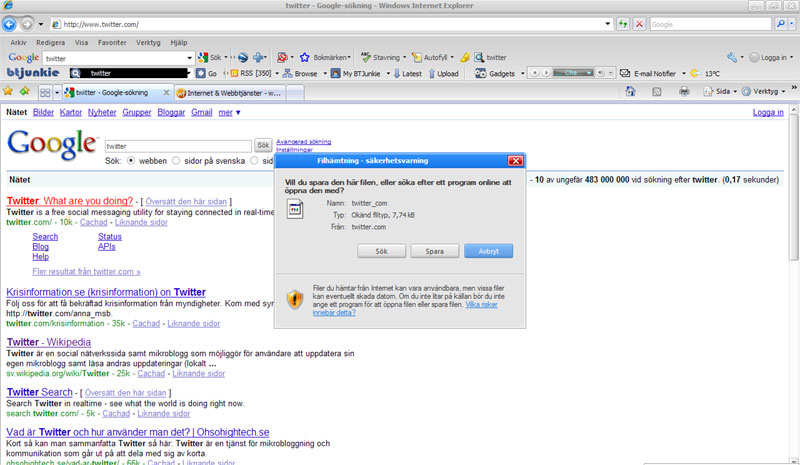
Task: Select the third Sök radio option after svenska
Action: click(254, 161)
